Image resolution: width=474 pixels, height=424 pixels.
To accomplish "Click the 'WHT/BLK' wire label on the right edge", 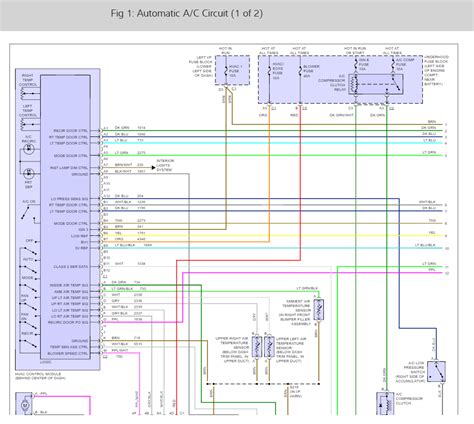I will [x=427, y=202].
